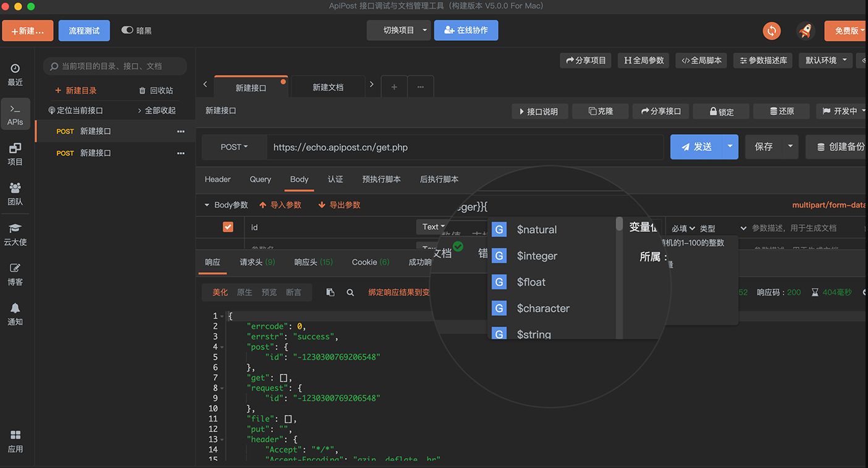This screenshot has height=468, width=868.
Task: Click the 在线协作 collaboration button
Action: click(x=466, y=30)
